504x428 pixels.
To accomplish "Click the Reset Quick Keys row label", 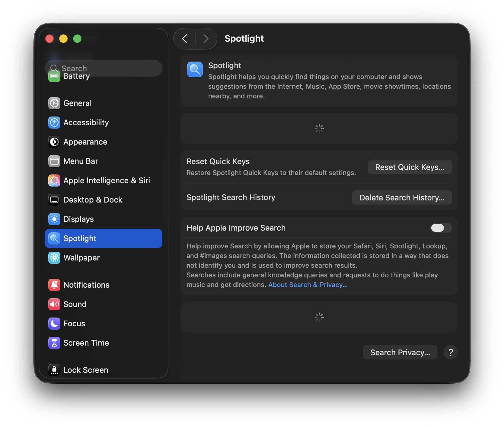I will pyautogui.click(x=218, y=161).
